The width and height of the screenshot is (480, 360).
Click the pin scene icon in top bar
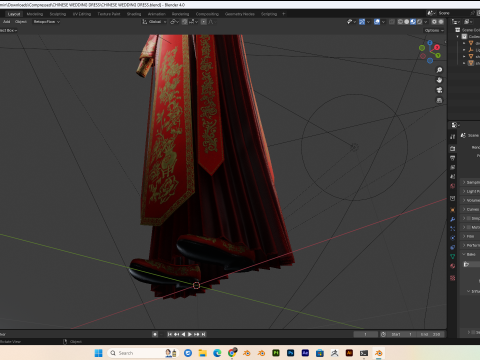point(472,13)
